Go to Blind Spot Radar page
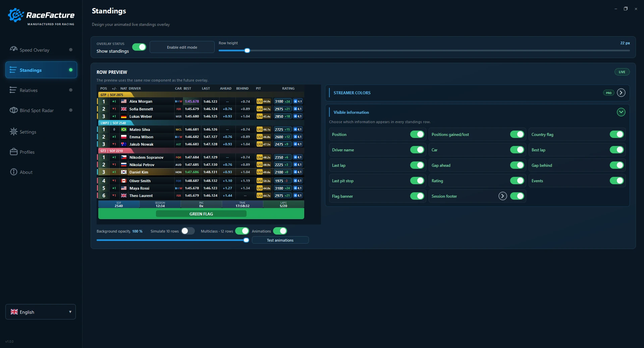Image resolution: width=644 pixels, height=348 pixels. (x=41, y=110)
